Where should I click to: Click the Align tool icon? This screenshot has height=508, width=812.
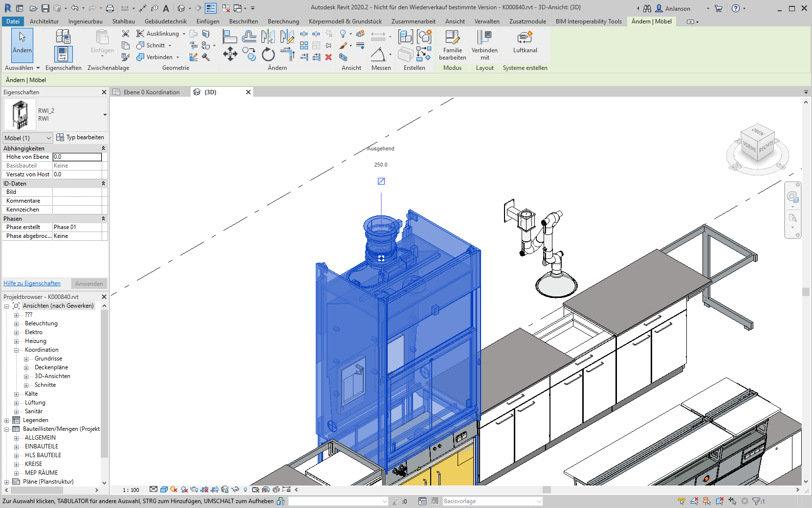pos(230,37)
